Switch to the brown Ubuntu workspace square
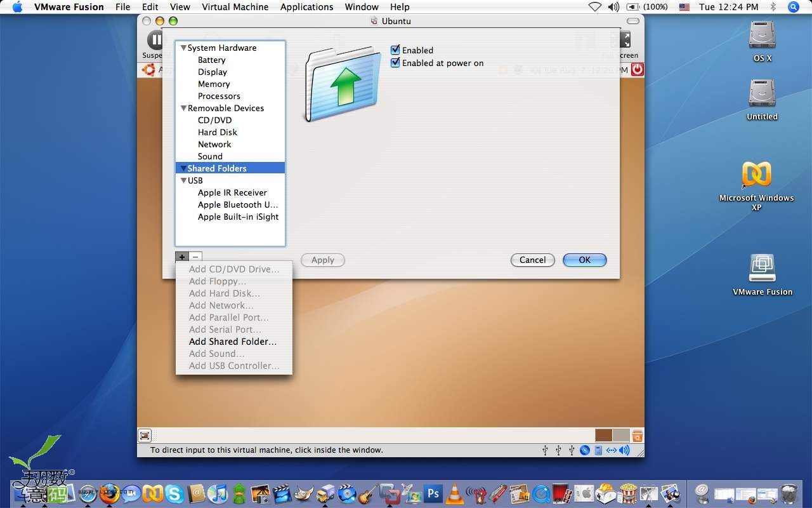812x508 pixels. [604, 436]
